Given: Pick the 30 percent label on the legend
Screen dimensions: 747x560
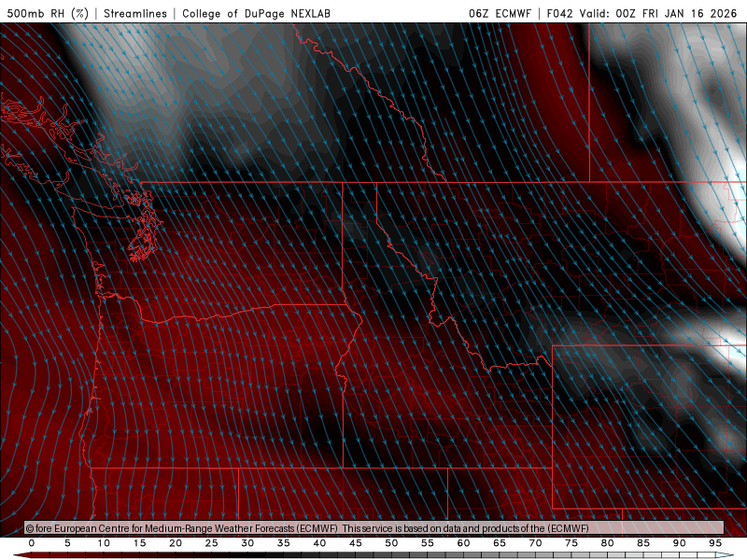Looking at the screenshot, I should click(x=247, y=543).
